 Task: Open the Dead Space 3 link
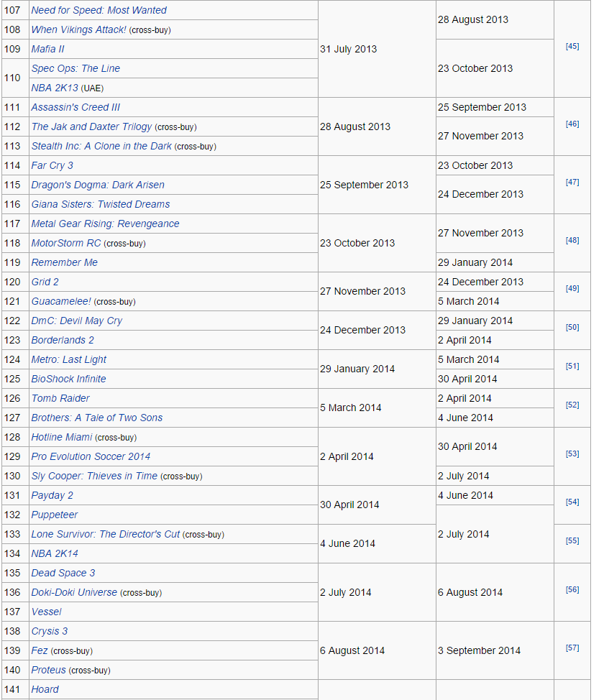[63, 574]
